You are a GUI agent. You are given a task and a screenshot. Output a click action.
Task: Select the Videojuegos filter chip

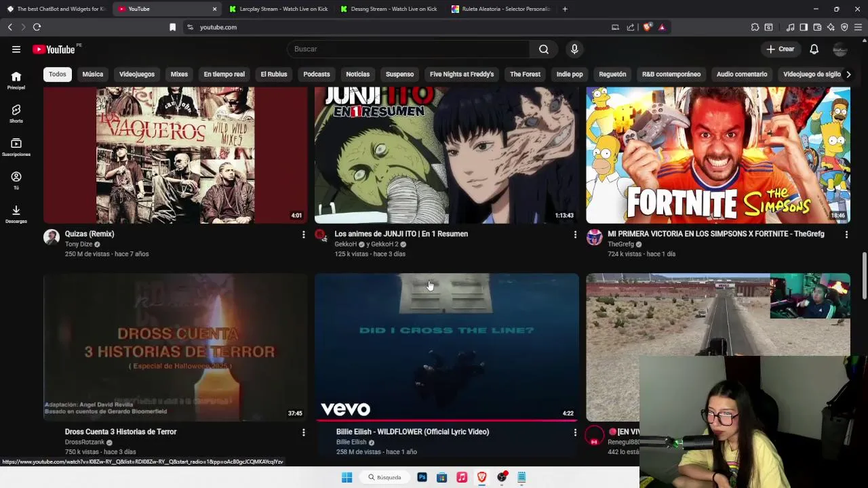(x=137, y=74)
